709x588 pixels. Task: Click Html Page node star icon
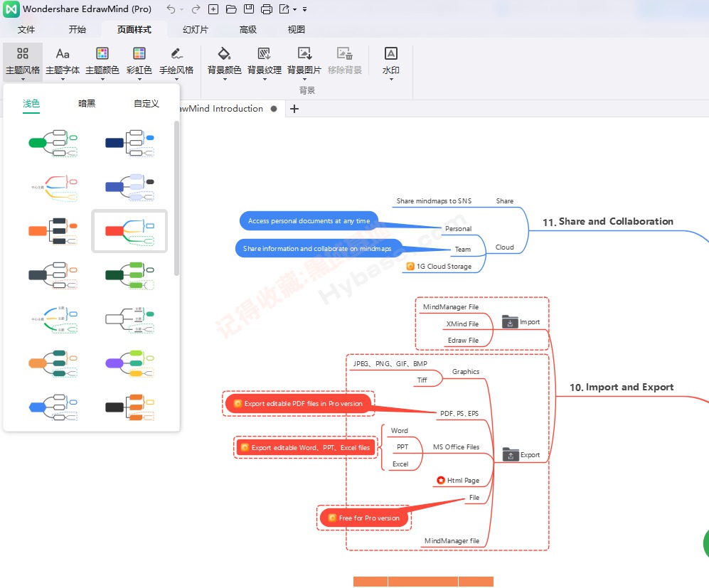pyautogui.click(x=441, y=480)
